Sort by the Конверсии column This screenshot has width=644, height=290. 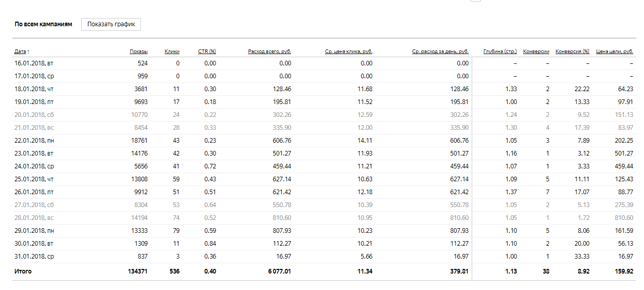click(x=536, y=52)
